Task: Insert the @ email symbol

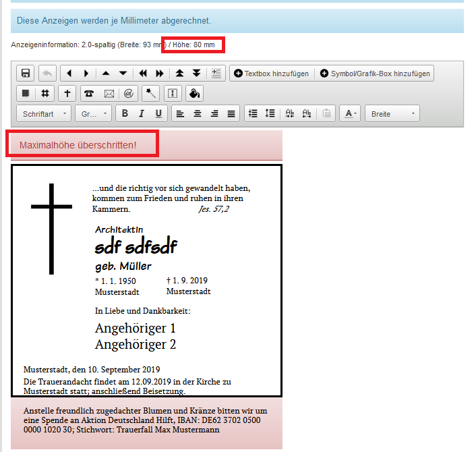Action: [129, 93]
